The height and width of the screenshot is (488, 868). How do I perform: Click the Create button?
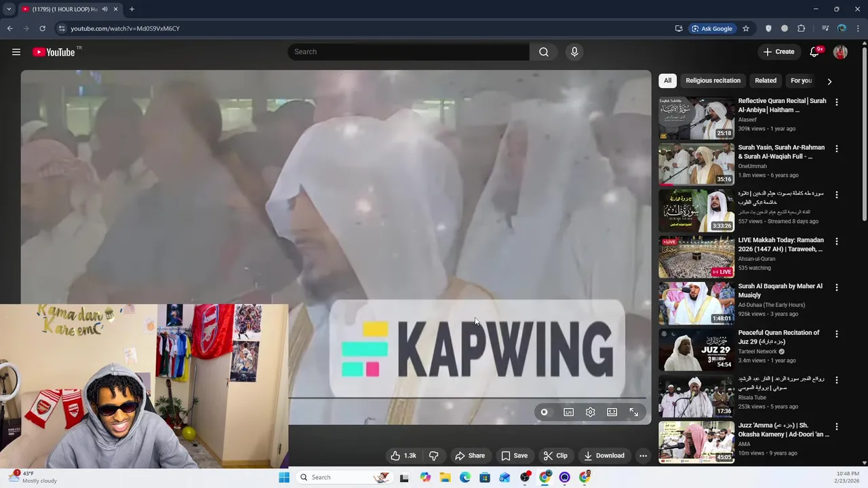click(778, 52)
